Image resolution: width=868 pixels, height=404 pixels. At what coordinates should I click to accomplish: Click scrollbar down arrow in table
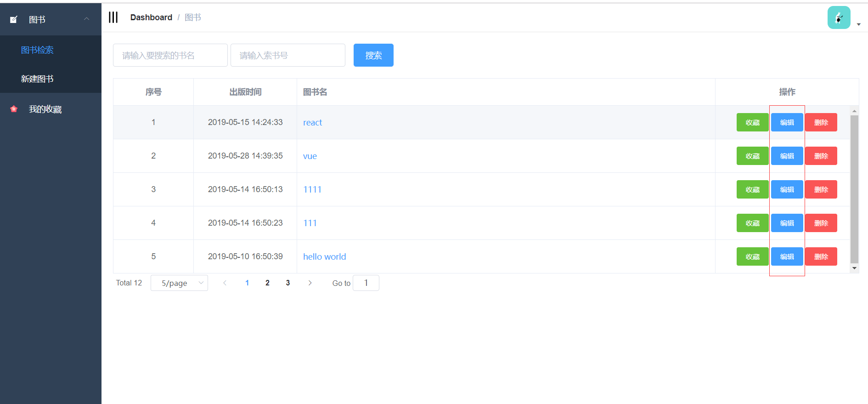(854, 268)
